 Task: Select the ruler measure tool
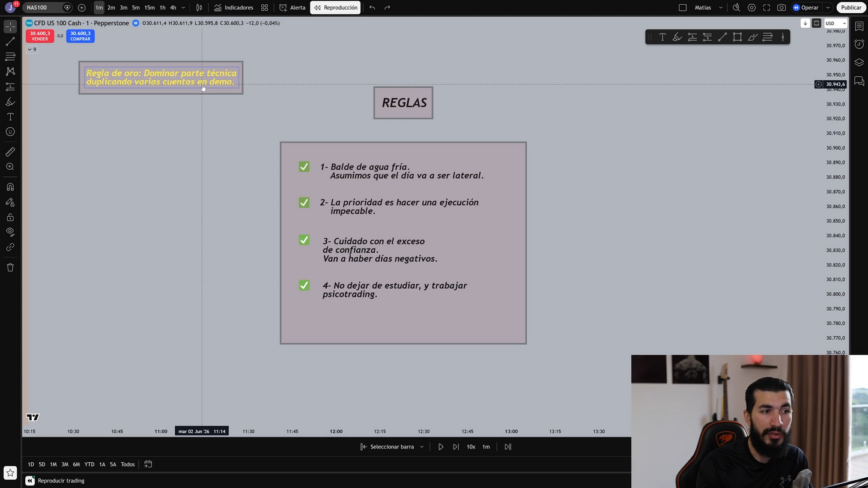coord(10,152)
